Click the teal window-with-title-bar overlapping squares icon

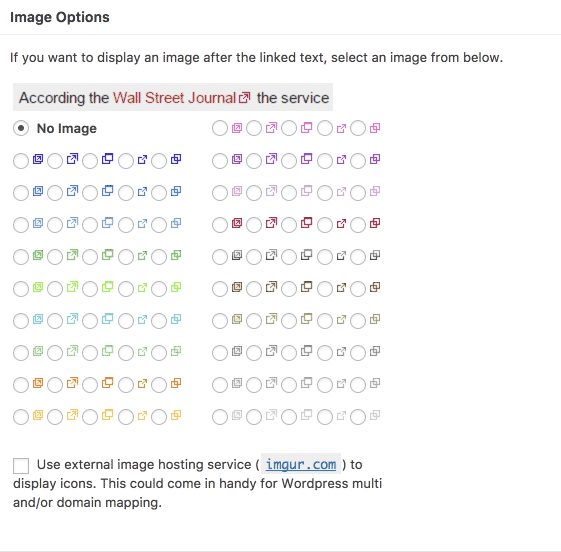[x=107, y=318]
